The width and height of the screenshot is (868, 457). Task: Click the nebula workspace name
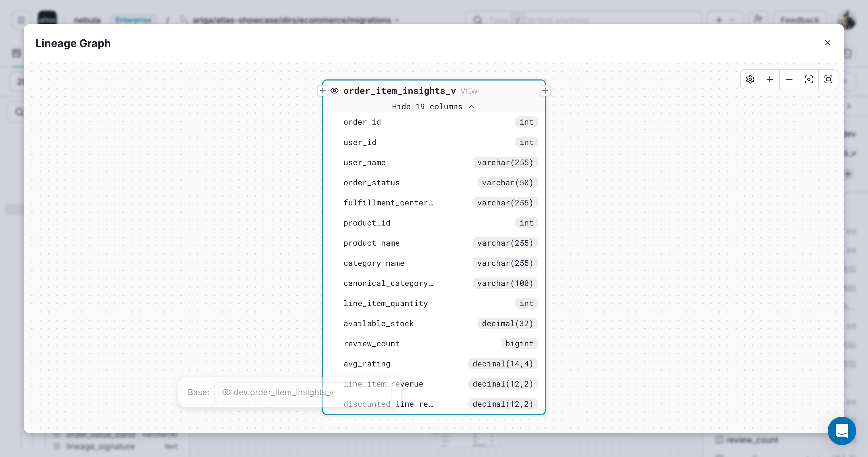tap(87, 20)
